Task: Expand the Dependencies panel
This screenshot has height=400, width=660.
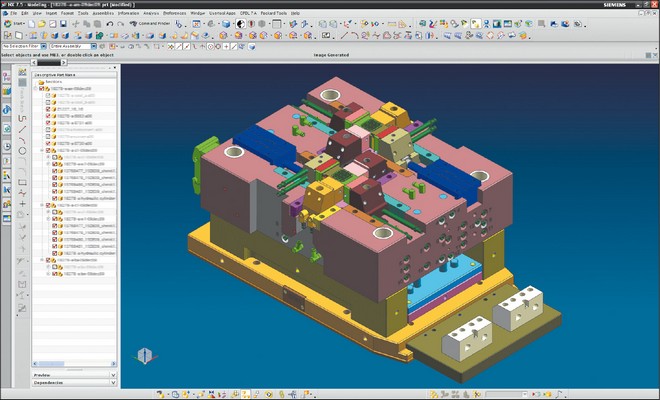Action: 50,382
